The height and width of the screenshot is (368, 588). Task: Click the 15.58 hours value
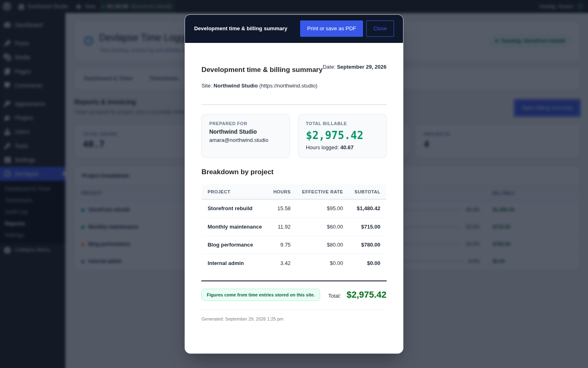tap(284, 209)
